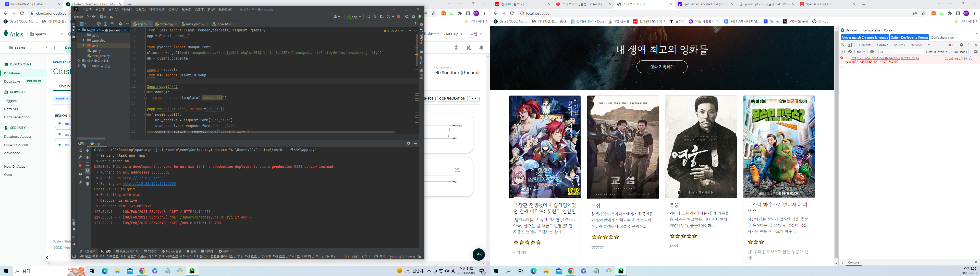Open File Explorer from the left taskbar
980x276 pixels.
click(x=117, y=271)
